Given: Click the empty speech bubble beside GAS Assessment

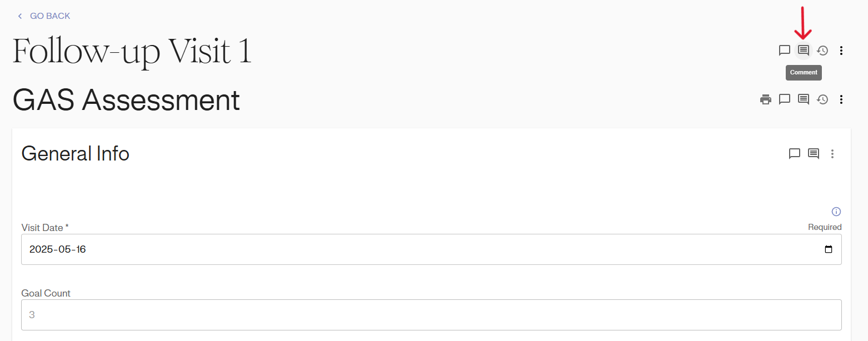Looking at the screenshot, I should [x=785, y=99].
